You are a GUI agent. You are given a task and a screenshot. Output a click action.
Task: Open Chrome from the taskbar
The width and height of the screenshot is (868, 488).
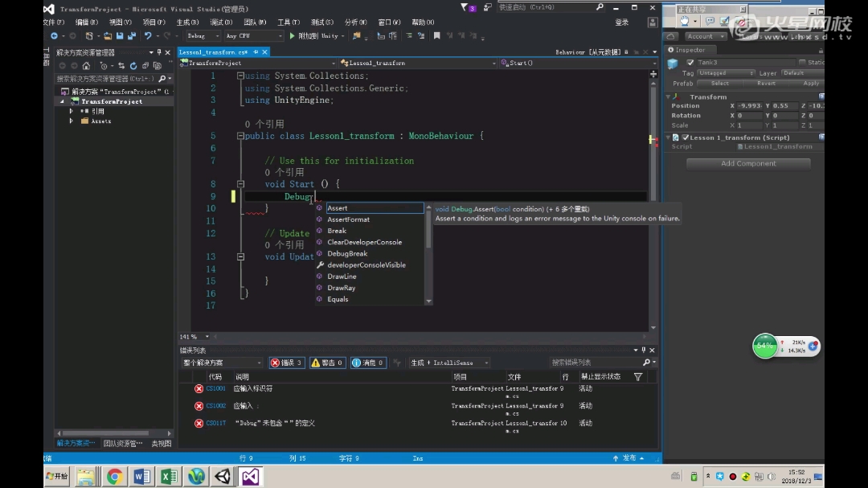pyautogui.click(x=115, y=477)
